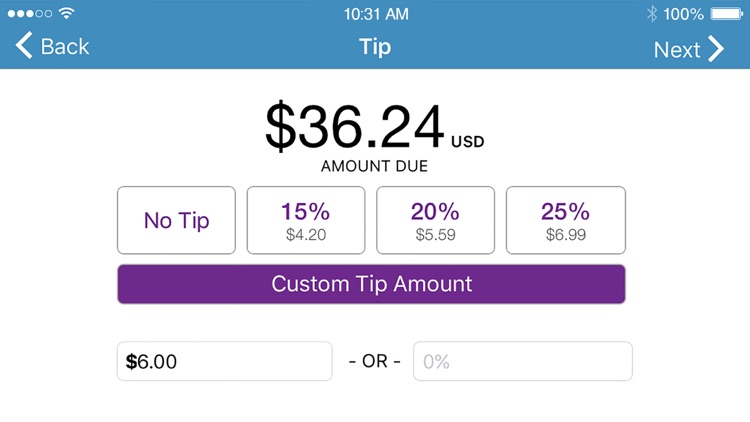Focus the 0% percentage tip field
Viewport: 750px width, 422px height.
coord(522,361)
